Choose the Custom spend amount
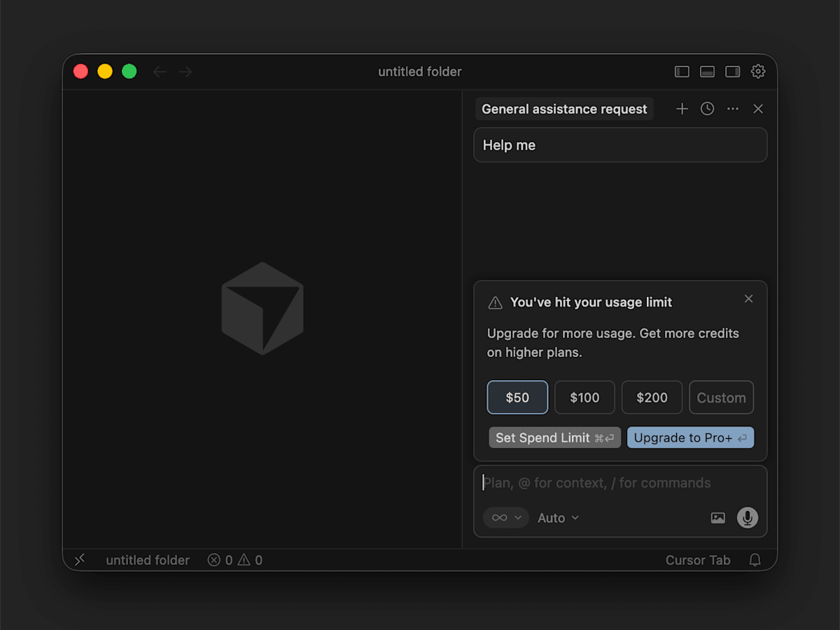The height and width of the screenshot is (630, 840). (721, 398)
